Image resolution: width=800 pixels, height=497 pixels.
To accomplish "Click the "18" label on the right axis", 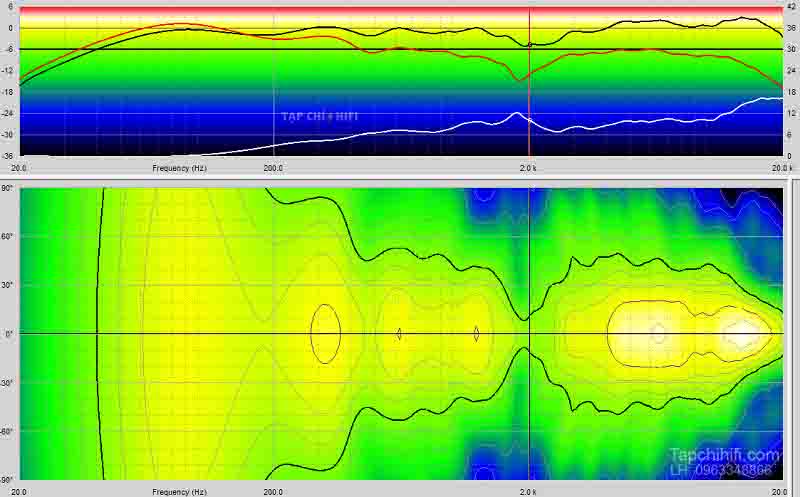I will [791, 92].
